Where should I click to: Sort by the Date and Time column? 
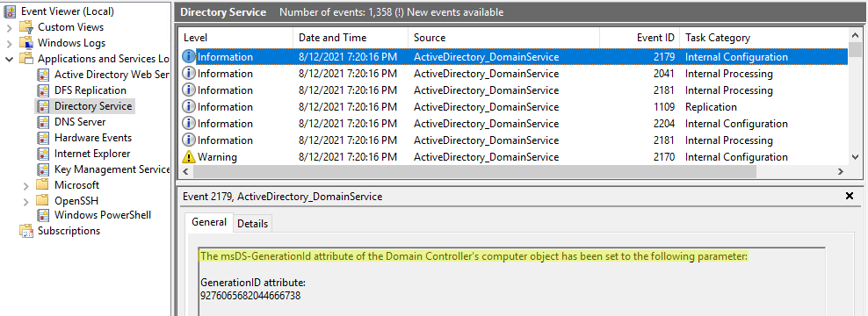tap(351, 38)
